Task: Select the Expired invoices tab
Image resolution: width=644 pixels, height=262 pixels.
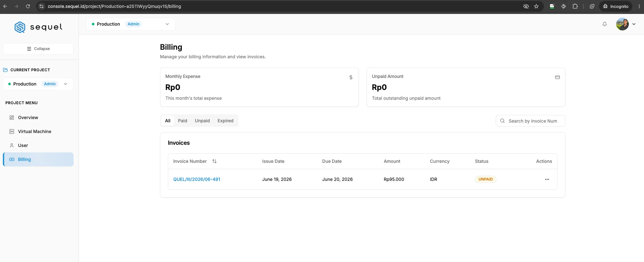Action: (225, 121)
